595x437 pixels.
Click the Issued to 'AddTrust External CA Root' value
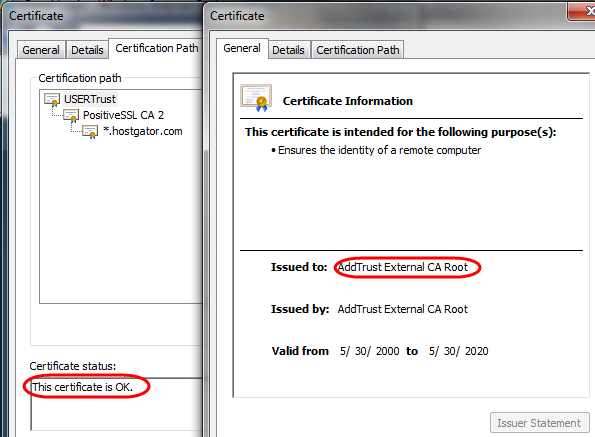403,267
